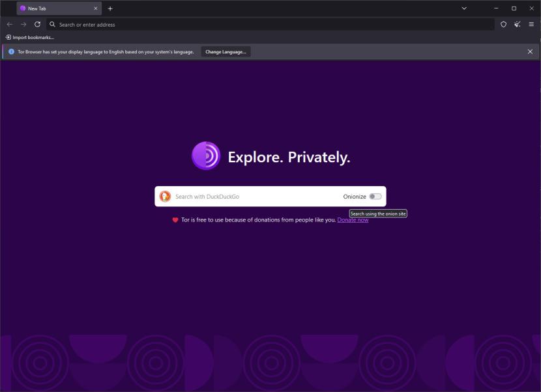Enable the Onionize toggle switch
Image resolution: width=541 pixels, height=392 pixels.
(x=375, y=197)
